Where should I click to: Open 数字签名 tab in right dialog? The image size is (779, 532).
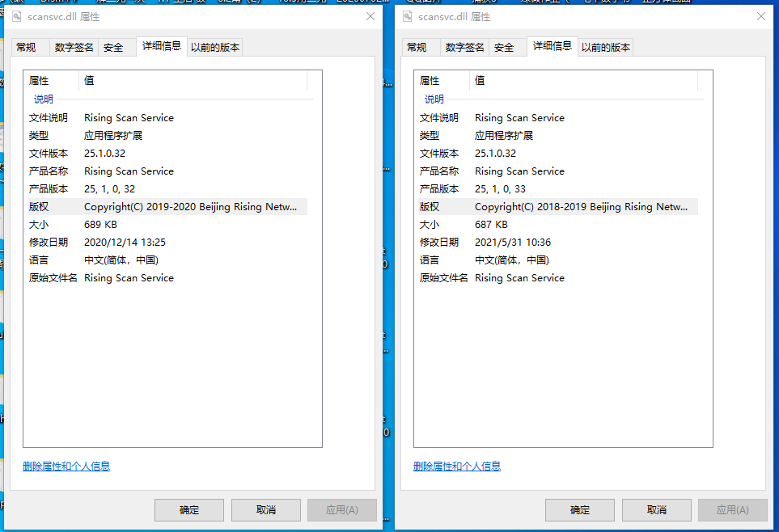pyautogui.click(x=464, y=47)
